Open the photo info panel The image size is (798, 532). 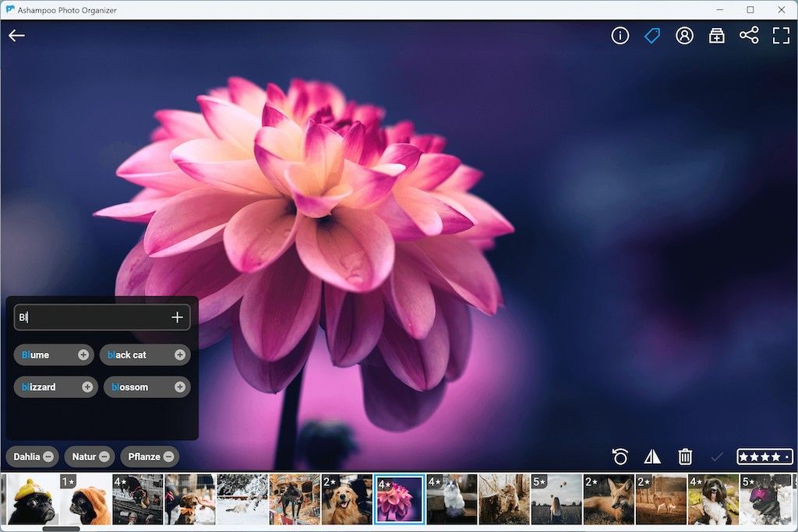pos(620,36)
